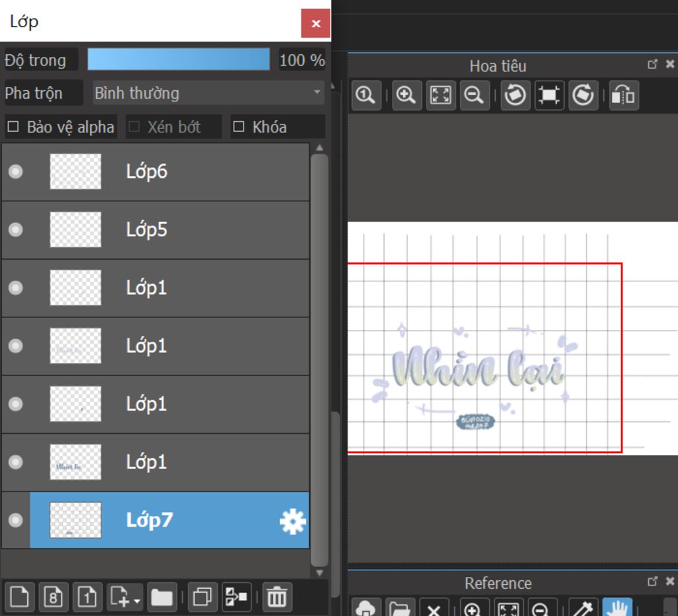Reset canvas rotation in navigator

click(x=549, y=95)
